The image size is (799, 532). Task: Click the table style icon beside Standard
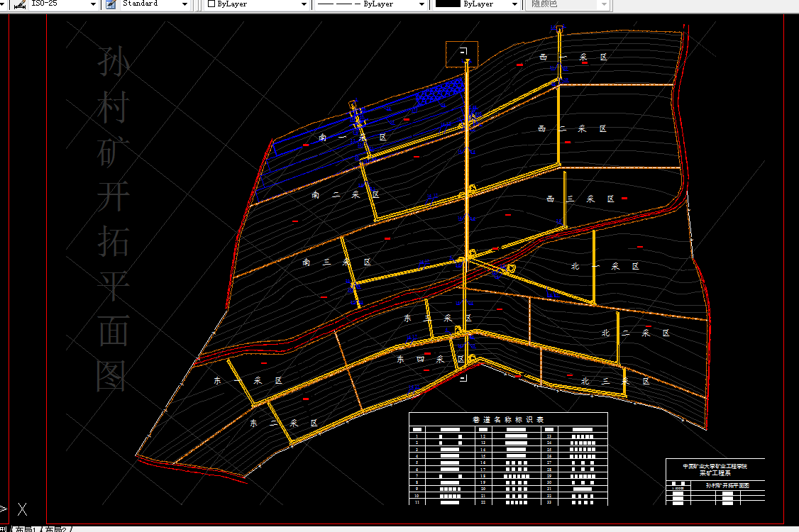click(x=111, y=4)
